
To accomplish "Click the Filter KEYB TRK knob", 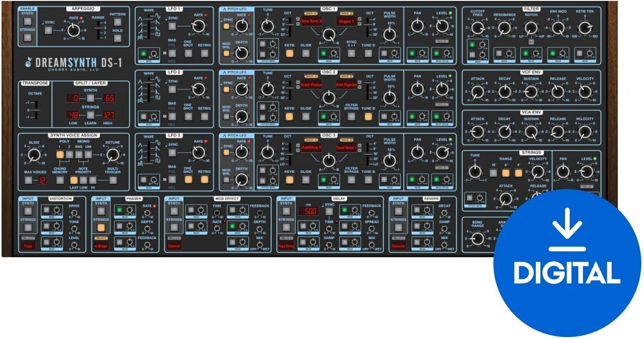I will click(x=585, y=28).
